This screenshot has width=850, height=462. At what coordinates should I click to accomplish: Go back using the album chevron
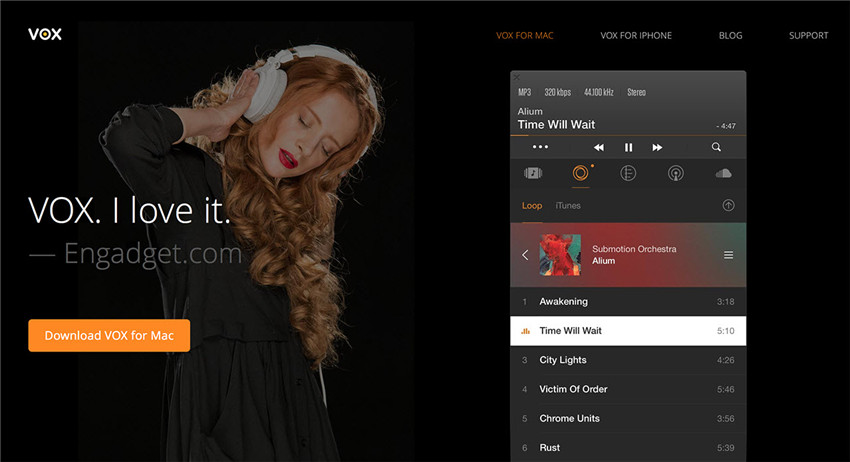(x=525, y=255)
